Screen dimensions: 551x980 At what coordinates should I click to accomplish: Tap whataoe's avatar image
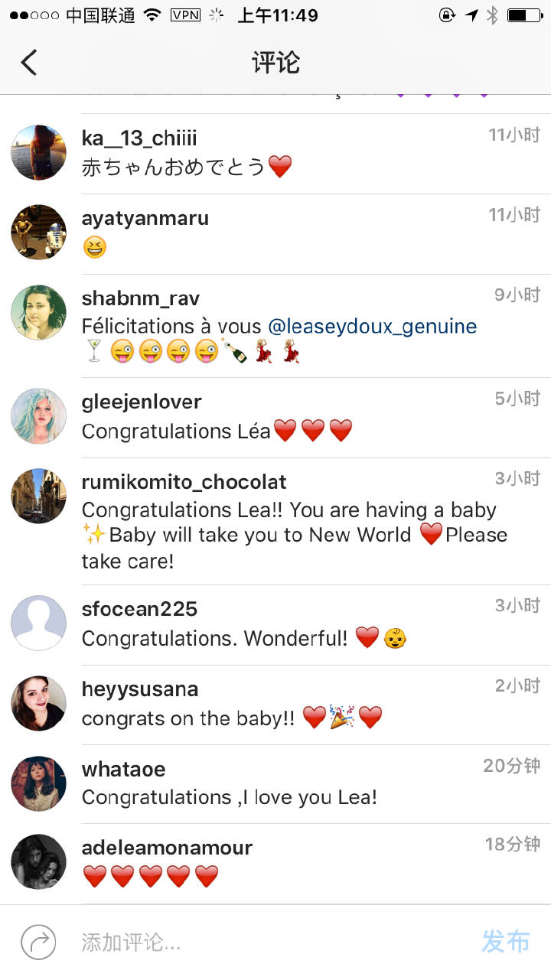pos(38,783)
